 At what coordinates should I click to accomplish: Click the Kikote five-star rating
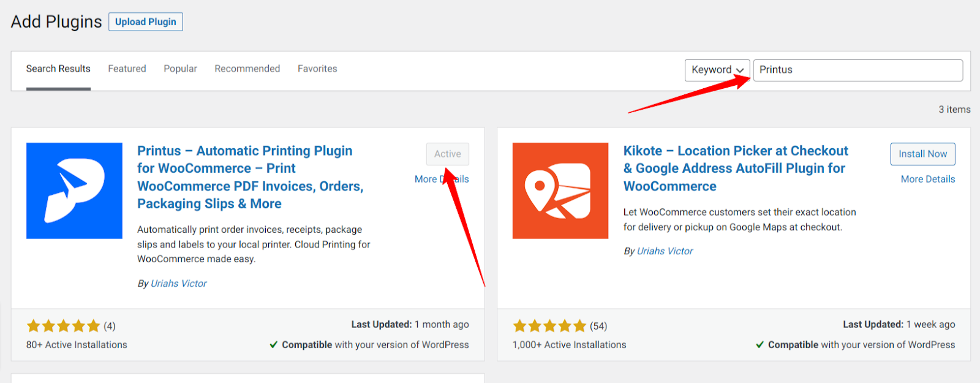(549, 326)
